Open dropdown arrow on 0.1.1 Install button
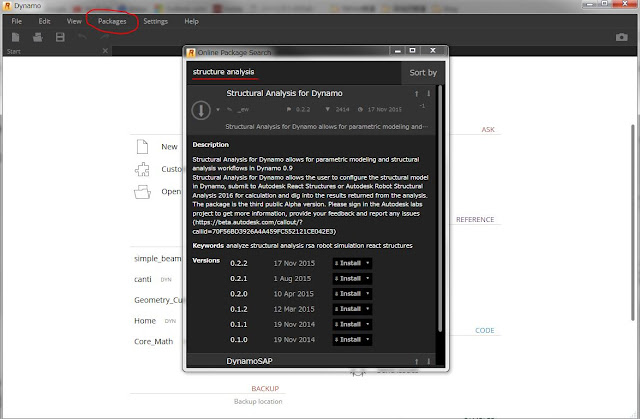Viewport: 640px width, 419px height. click(x=367, y=324)
